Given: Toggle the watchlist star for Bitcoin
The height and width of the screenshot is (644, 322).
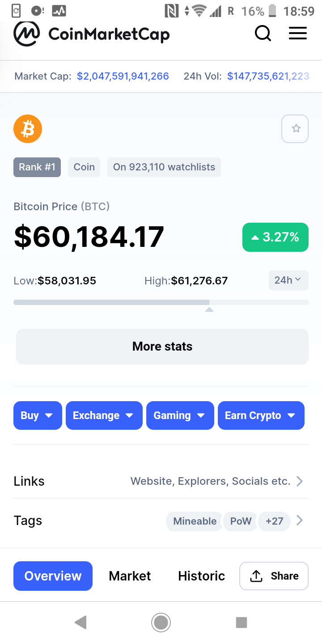Looking at the screenshot, I should click(295, 129).
